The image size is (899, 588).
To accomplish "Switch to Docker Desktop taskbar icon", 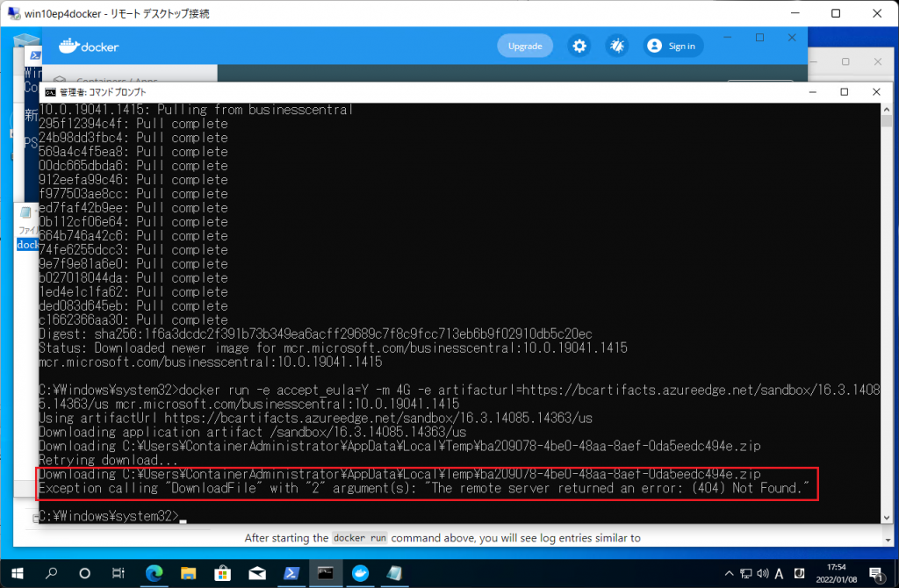I will coord(360,573).
